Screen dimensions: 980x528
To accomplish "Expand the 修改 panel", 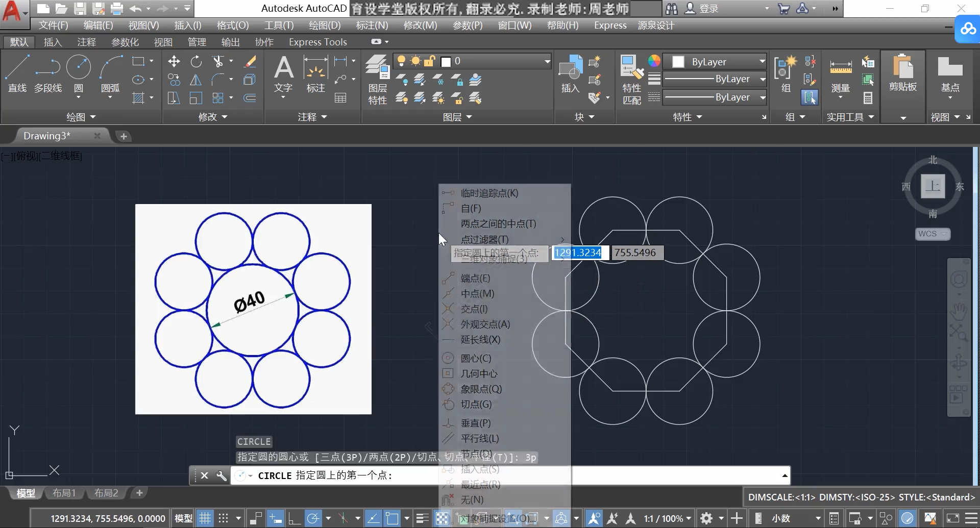I will pos(213,117).
